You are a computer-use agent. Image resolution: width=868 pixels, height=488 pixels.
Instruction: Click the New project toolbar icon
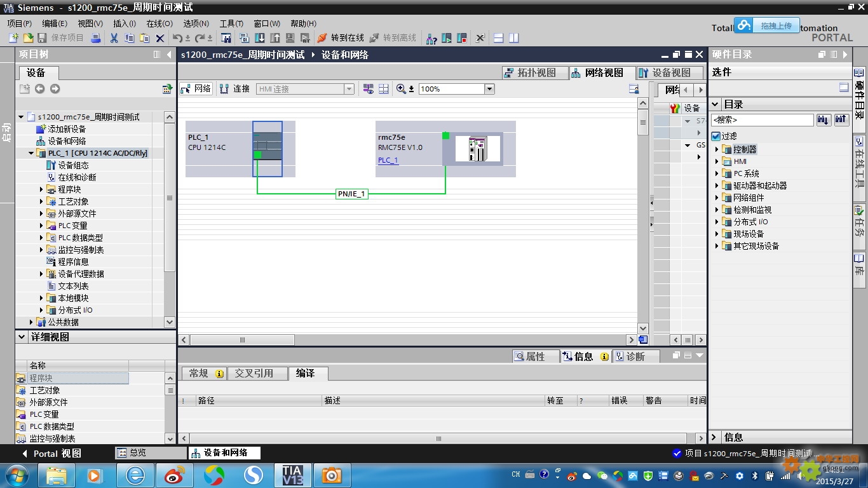point(13,38)
